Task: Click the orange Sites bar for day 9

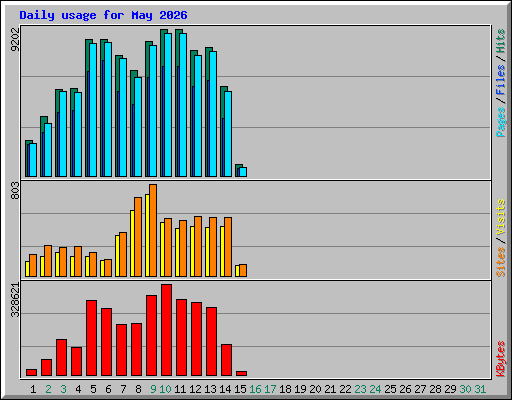Action: tap(153, 230)
